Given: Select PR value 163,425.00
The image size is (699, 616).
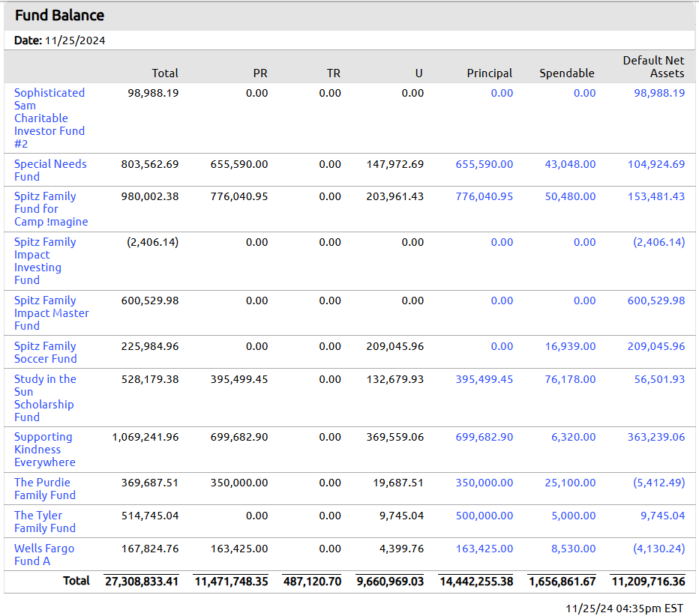Looking at the screenshot, I should 239,549.
